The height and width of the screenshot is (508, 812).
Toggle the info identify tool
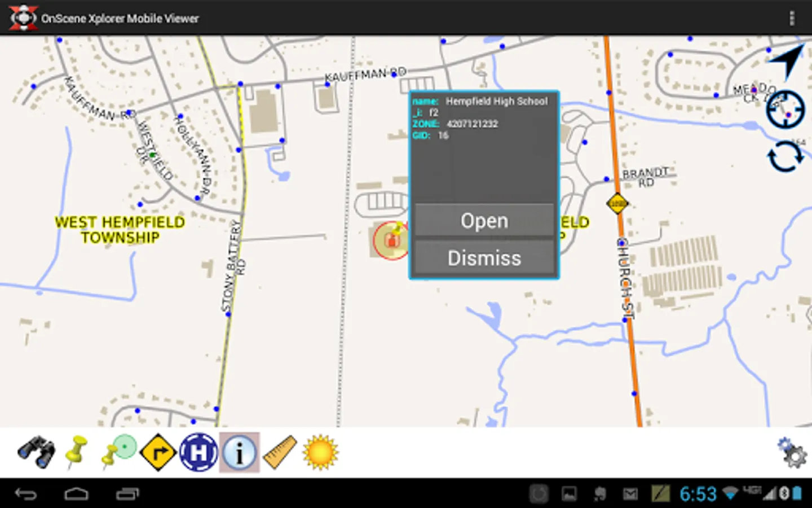(239, 452)
